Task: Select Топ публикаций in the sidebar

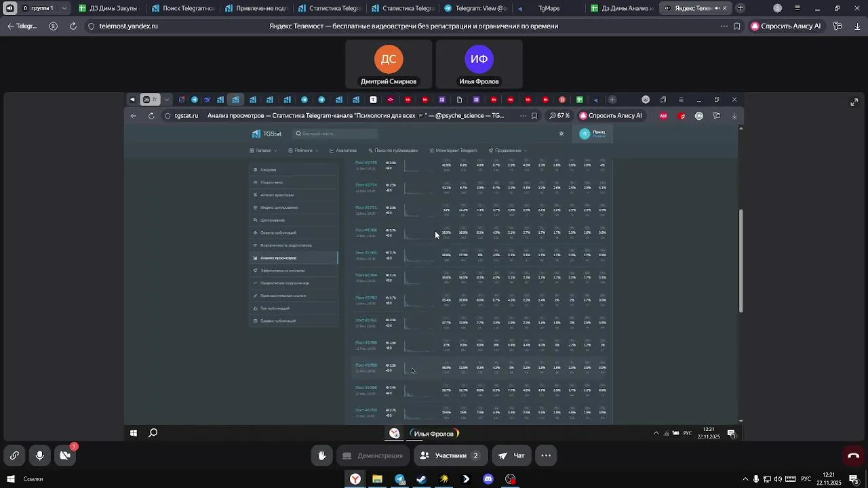Action: (x=294, y=308)
